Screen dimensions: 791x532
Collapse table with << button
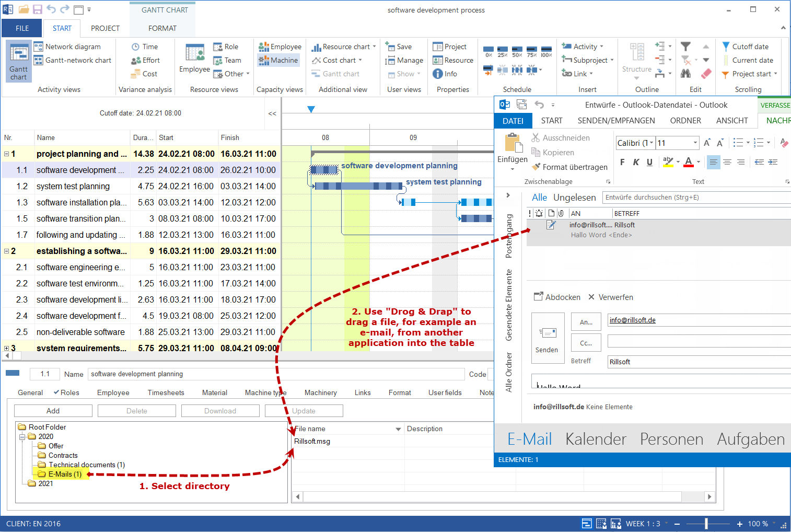pos(272,113)
